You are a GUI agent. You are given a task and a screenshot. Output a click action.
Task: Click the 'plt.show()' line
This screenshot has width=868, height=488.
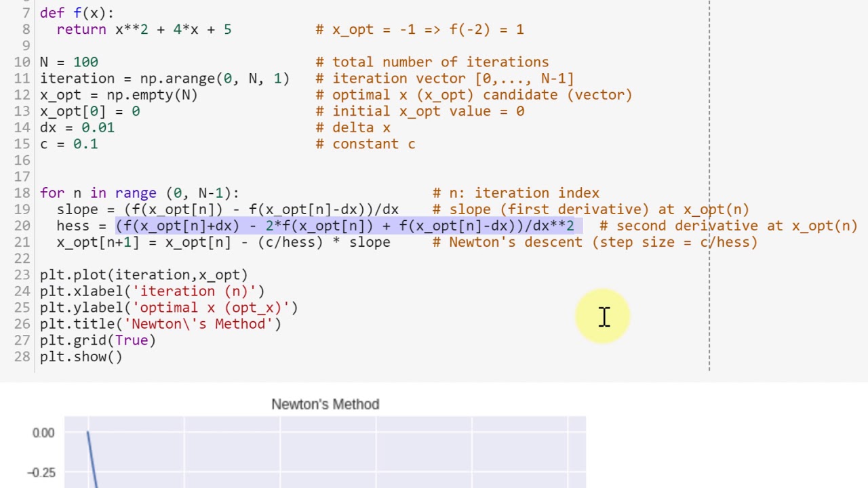click(81, 357)
